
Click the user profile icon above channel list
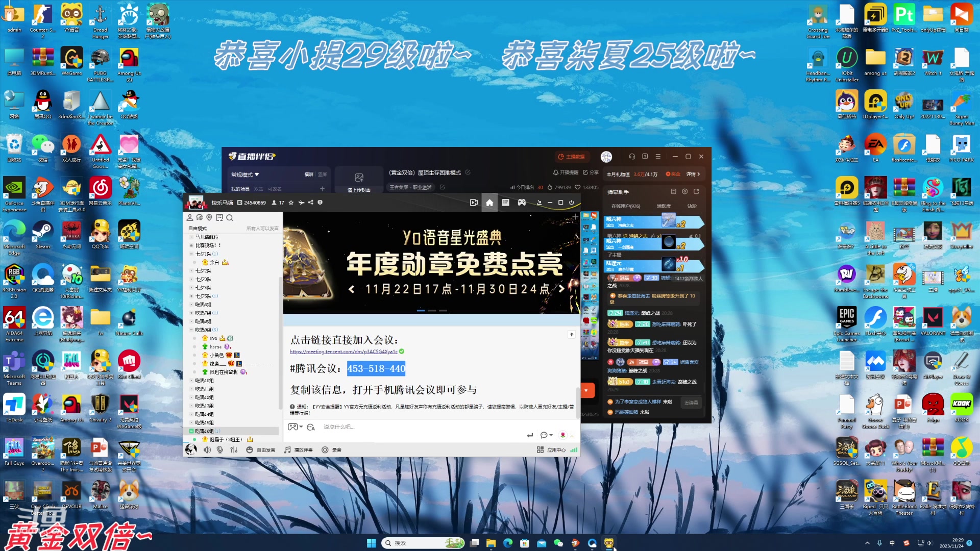(x=190, y=218)
